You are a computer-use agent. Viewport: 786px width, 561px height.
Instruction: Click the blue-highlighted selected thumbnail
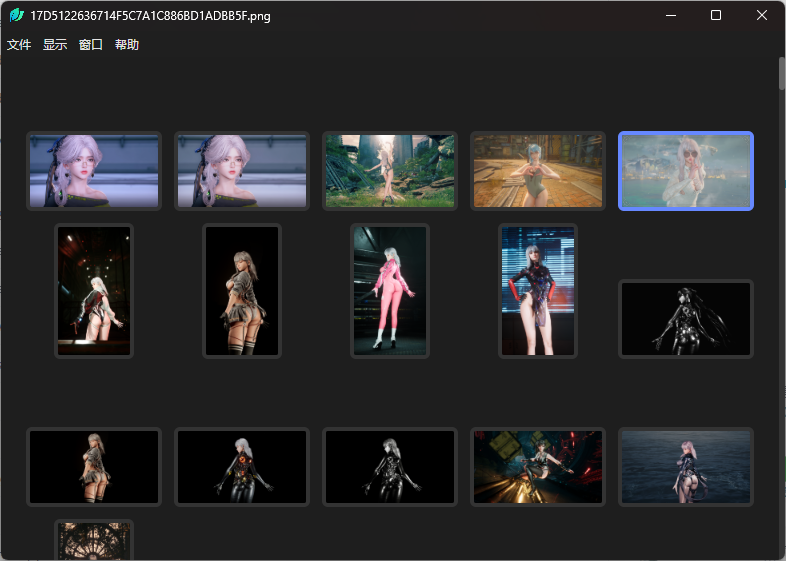[x=686, y=171]
